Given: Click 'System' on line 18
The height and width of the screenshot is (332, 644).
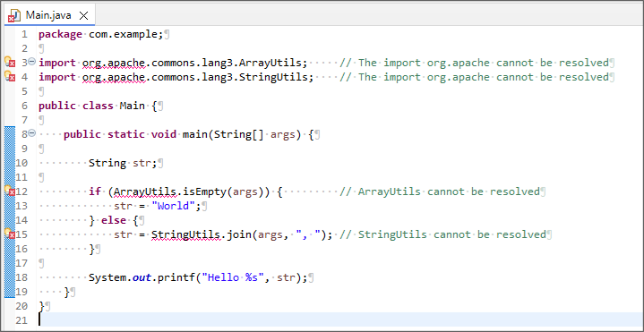Looking at the screenshot, I should click(107, 278).
